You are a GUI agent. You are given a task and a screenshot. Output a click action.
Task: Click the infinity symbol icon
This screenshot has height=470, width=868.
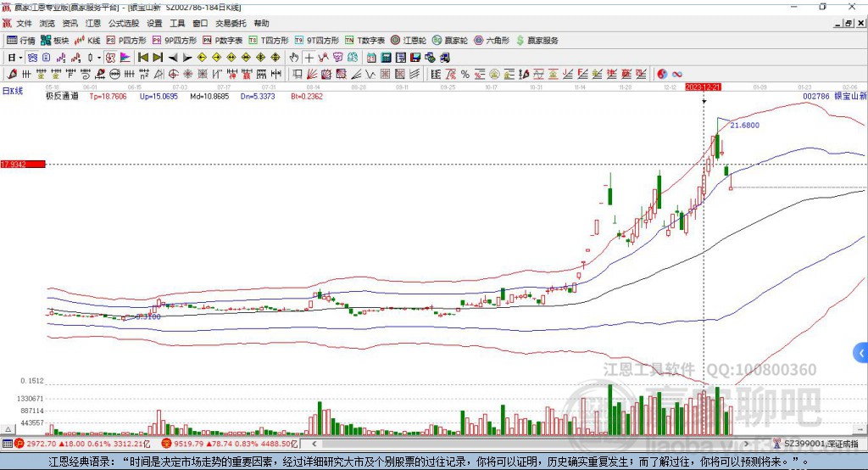[x=677, y=74]
